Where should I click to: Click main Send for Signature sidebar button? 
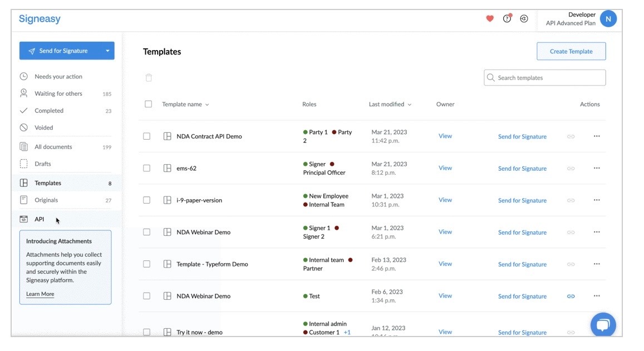(x=60, y=51)
